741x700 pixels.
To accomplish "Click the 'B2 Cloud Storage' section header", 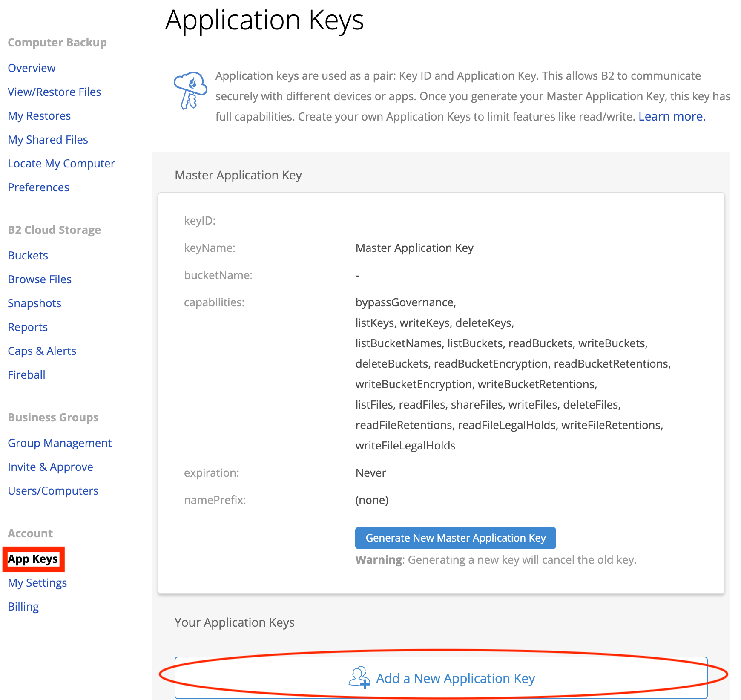I will (55, 230).
